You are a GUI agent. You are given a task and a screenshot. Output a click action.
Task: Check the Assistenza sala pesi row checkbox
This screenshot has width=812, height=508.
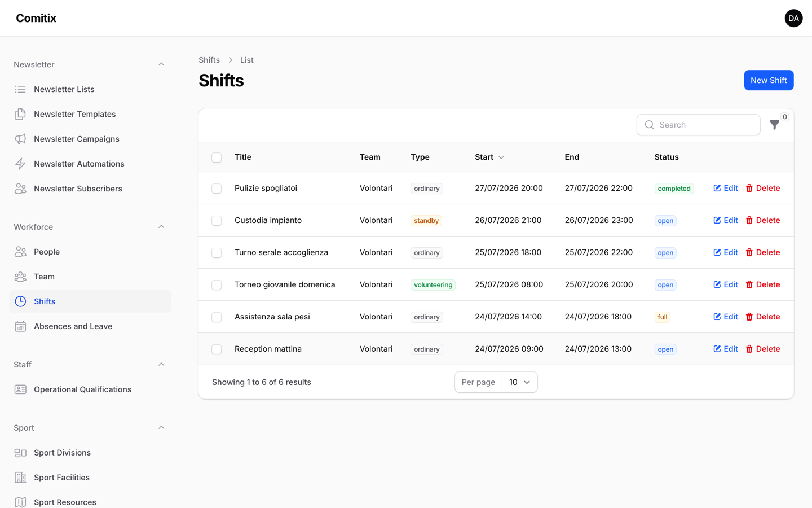(x=217, y=317)
